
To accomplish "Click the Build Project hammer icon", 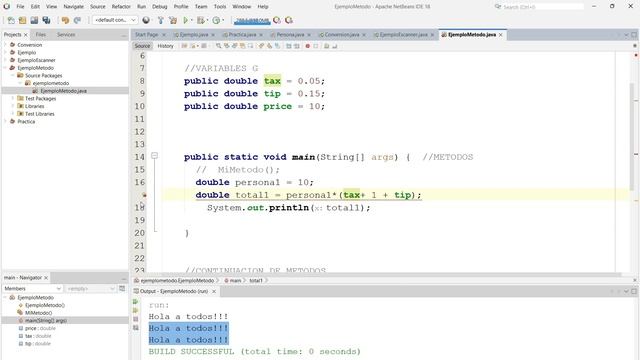I will click(x=161, y=20).
